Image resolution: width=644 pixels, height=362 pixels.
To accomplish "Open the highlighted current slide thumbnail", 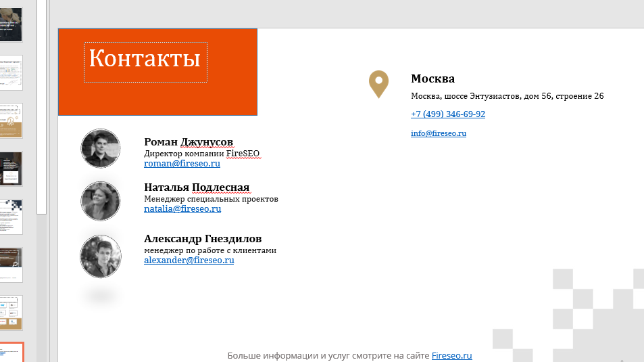I will (11, 353).
